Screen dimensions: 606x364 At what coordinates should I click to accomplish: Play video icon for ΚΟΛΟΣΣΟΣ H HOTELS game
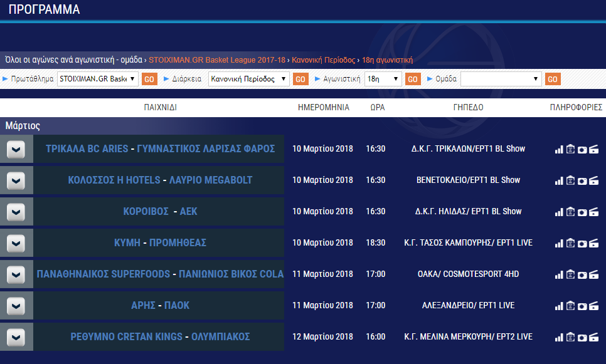[x=593, y=180]
